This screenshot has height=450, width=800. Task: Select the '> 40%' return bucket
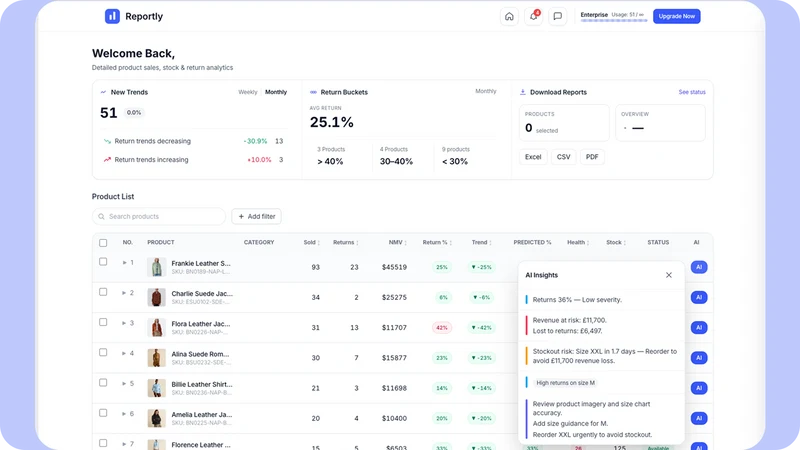coord(331,156)
